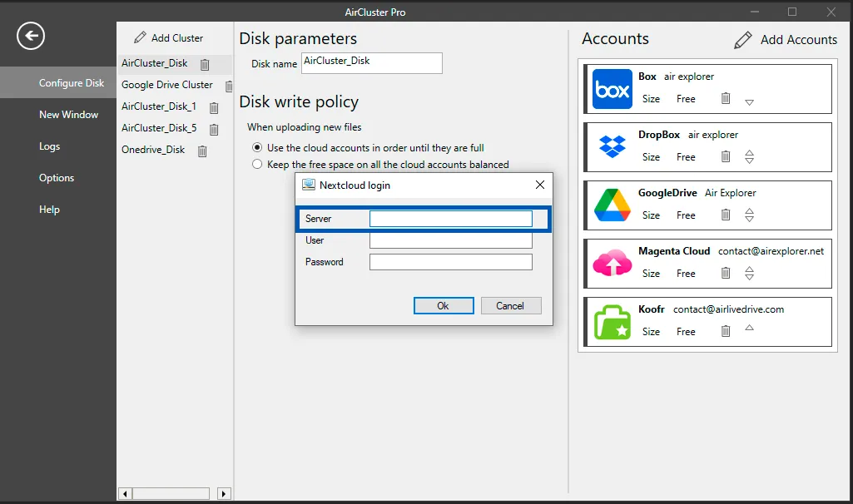853x504 pixels.
Task: Click the DropBox account logo
Action: point(612,147)
